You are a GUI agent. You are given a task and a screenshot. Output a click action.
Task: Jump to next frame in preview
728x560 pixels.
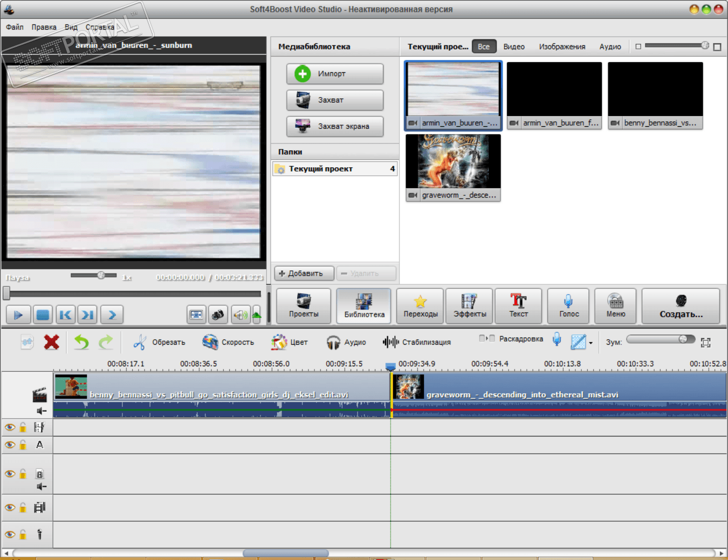[87, 315]
